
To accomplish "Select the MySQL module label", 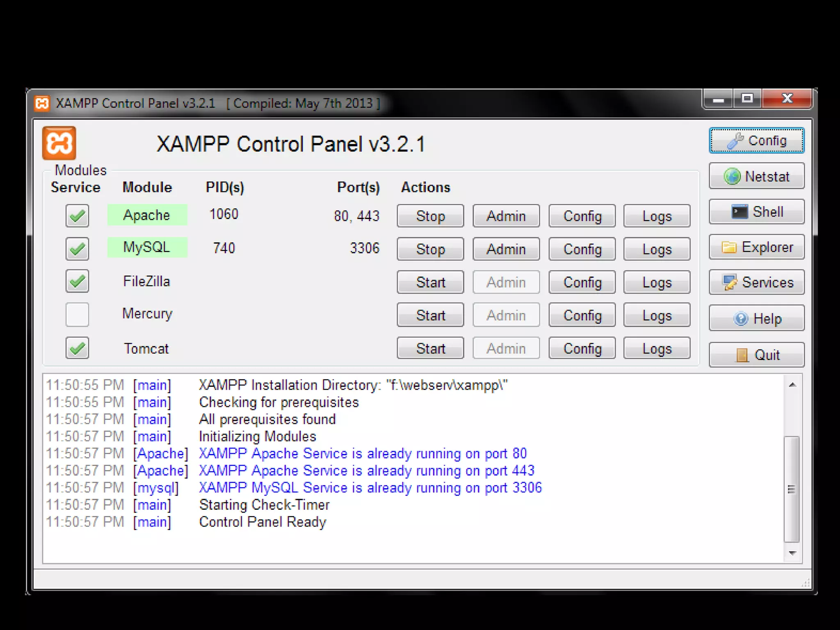I will 147,247.
